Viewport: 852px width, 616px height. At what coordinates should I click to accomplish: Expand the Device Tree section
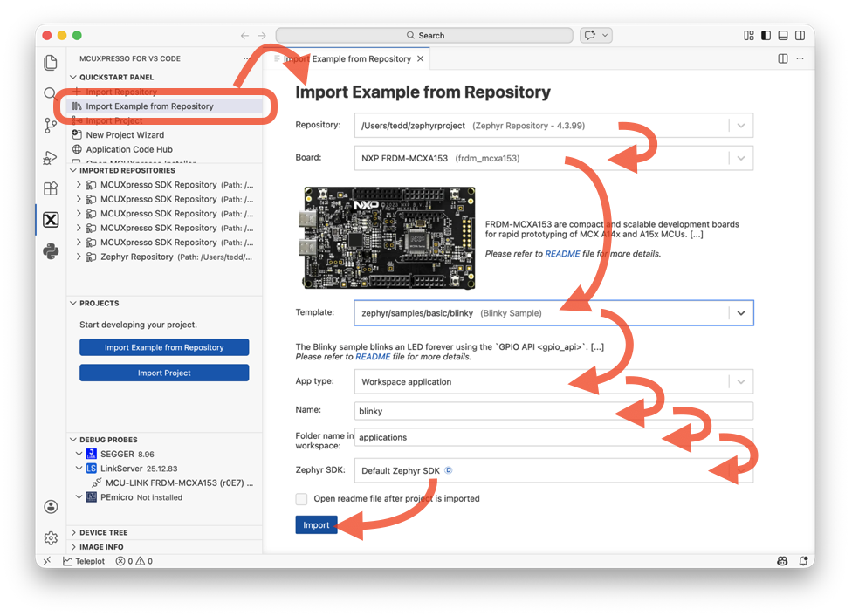[73, 532]
